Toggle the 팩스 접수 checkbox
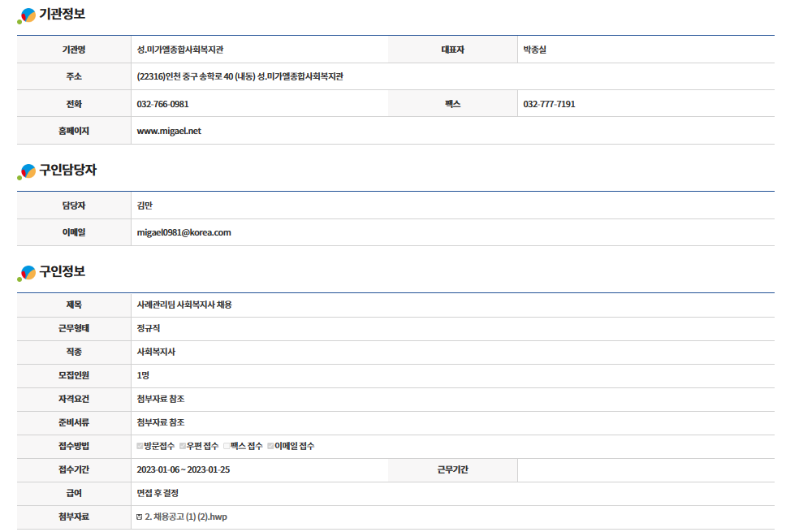 227,446
